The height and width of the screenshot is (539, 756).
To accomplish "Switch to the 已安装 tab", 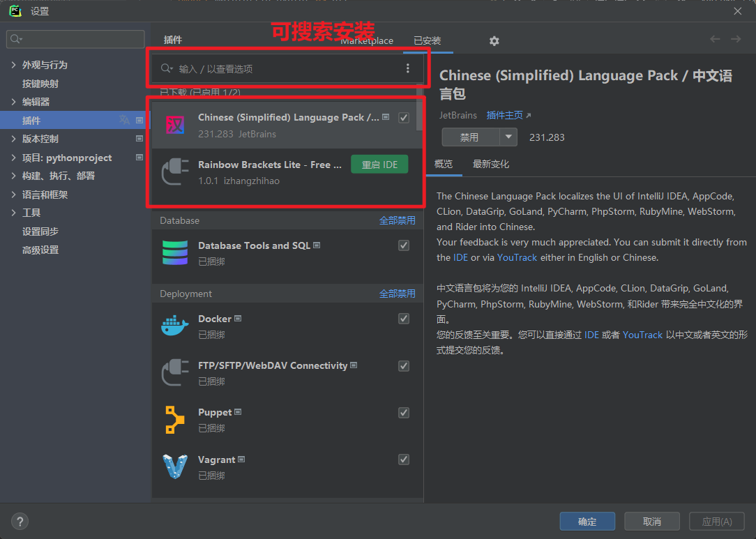I will pos(428,40).
